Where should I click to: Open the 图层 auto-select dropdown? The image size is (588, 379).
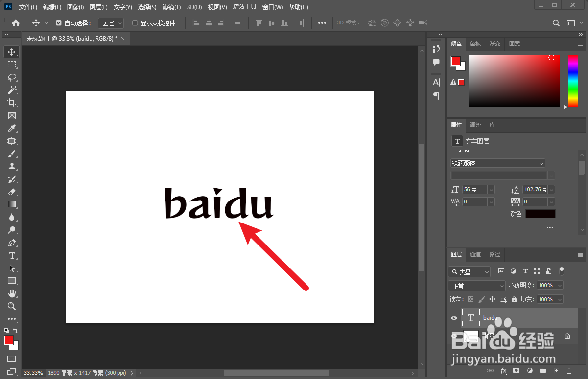pyautogui.click(x=111, y=23)
